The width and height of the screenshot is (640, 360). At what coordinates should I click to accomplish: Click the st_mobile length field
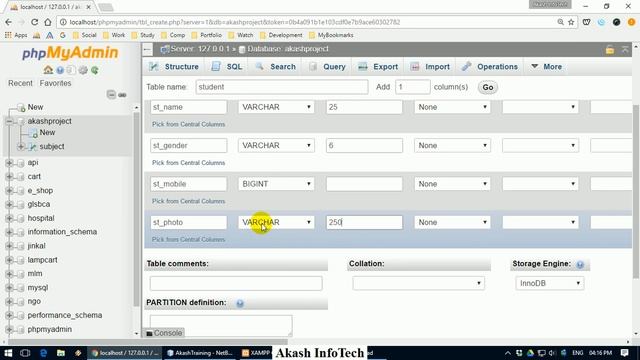click(x=364, y=184)
